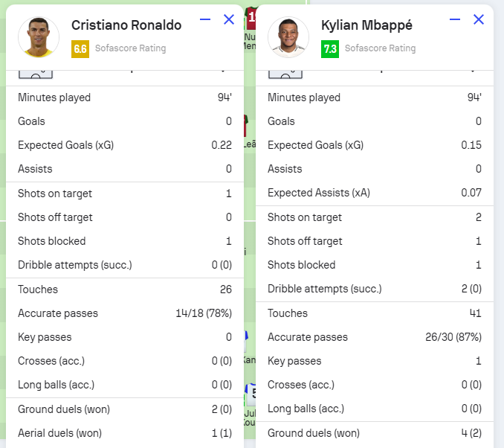Viewport: 504px width, 448px height.
Task: Click Cristiano Ronaldo's player photo
Action: tap(39, 37)
